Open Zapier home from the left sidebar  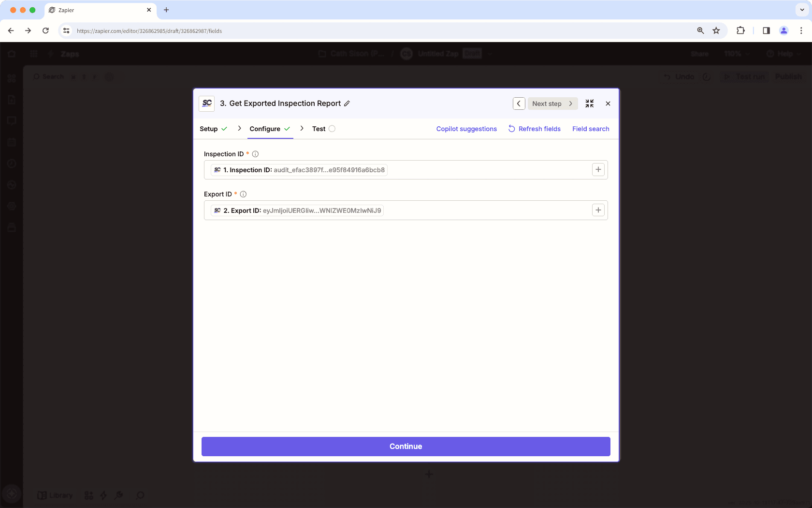12,54
